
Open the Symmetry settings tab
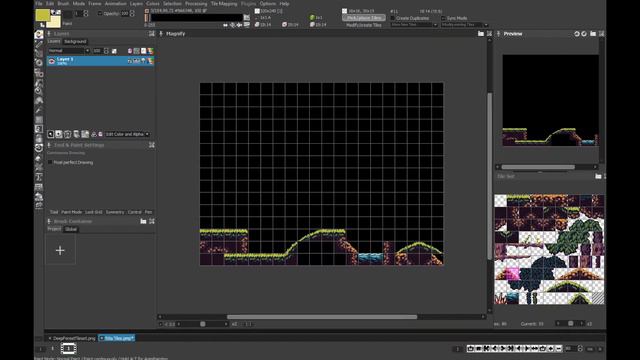(115, 212)
